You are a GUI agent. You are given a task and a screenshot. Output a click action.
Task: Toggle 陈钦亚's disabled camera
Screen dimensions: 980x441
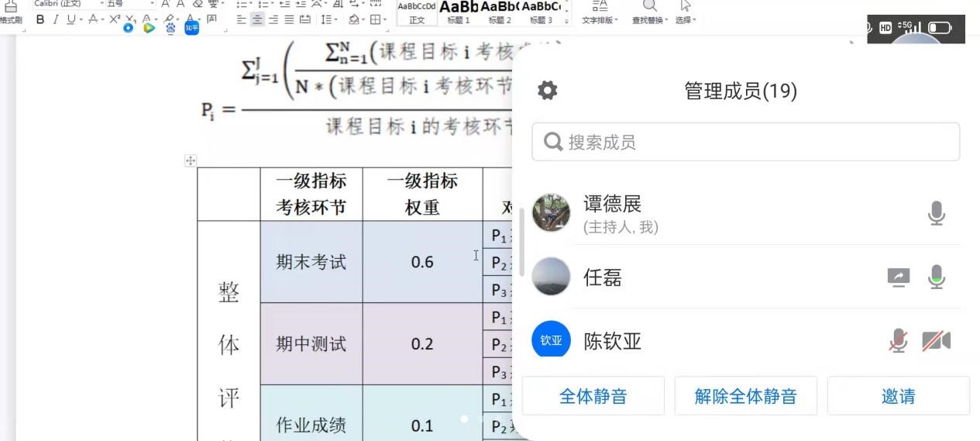click(936, 341)
